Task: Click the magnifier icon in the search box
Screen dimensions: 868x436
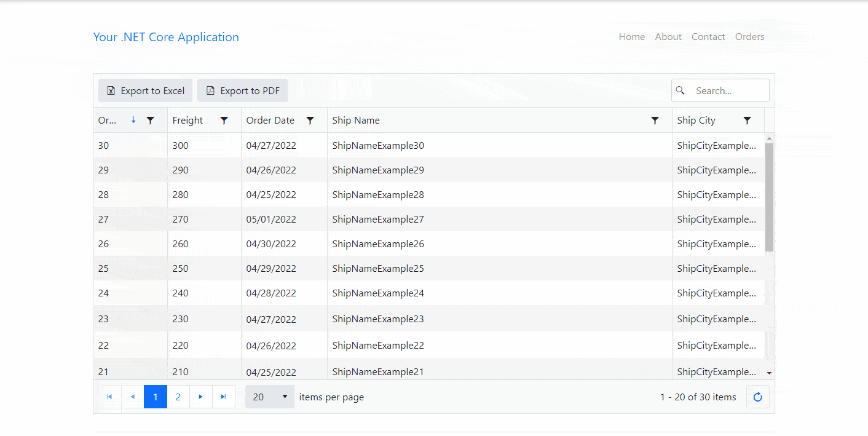Action: [x=681, y=90]
